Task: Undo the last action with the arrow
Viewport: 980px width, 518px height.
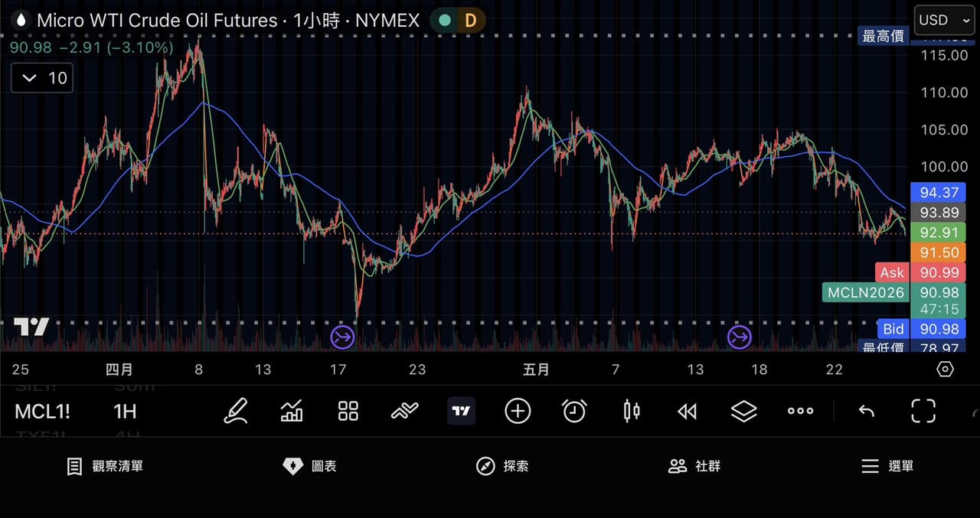Action: click(867, 412)
